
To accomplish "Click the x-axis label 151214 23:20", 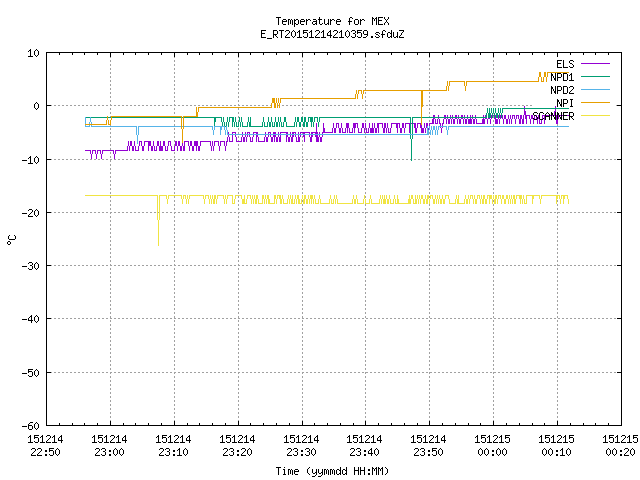I will tap(238, 446).
